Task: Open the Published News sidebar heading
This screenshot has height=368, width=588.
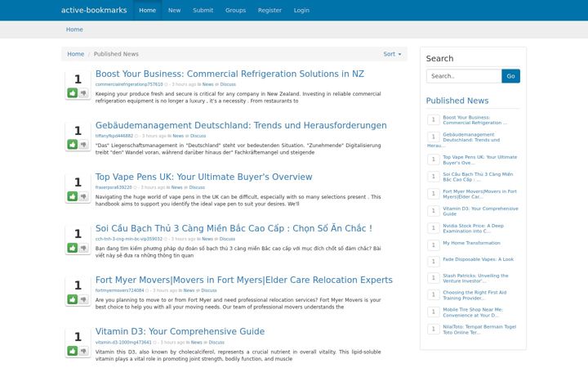Action: click(x=457, y=101)
